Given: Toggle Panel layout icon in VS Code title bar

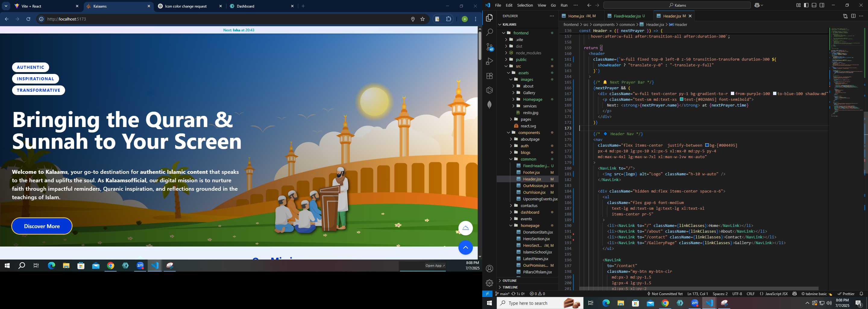Looking at the screenshot, I should coord(814,5).
